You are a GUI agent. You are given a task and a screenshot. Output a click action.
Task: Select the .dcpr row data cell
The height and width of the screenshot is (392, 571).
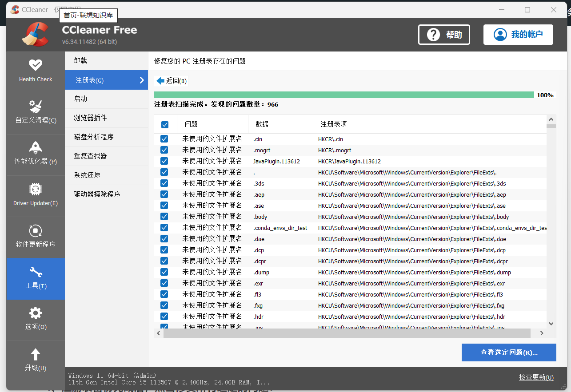pyautogui.click(x=260, y=261)
